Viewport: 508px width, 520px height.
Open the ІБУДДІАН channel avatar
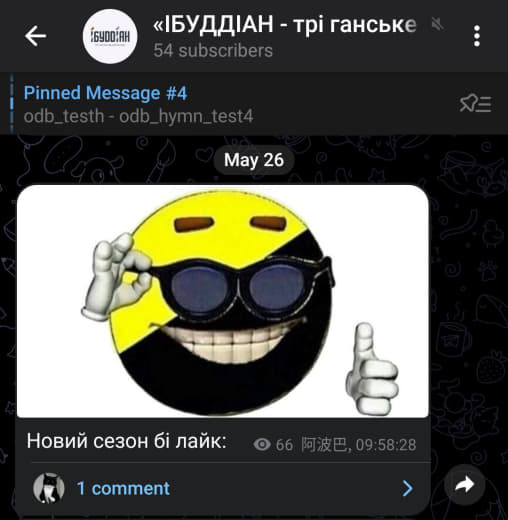[x=110, y=36]
